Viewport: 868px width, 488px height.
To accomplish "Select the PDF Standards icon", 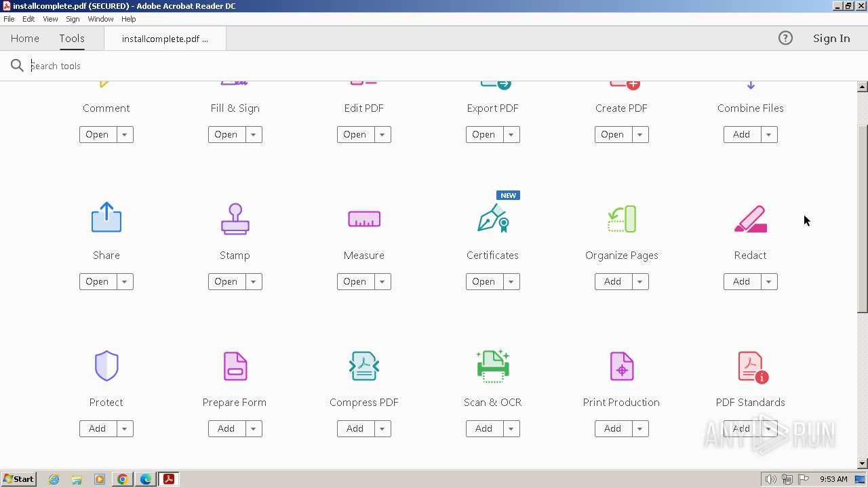I will tap(752, 367).
